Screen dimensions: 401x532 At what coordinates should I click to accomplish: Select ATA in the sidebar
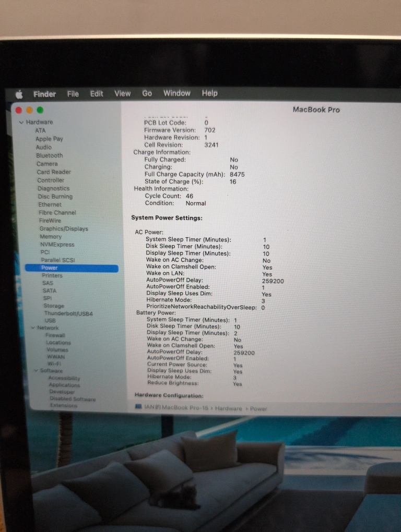pos(40,130)
